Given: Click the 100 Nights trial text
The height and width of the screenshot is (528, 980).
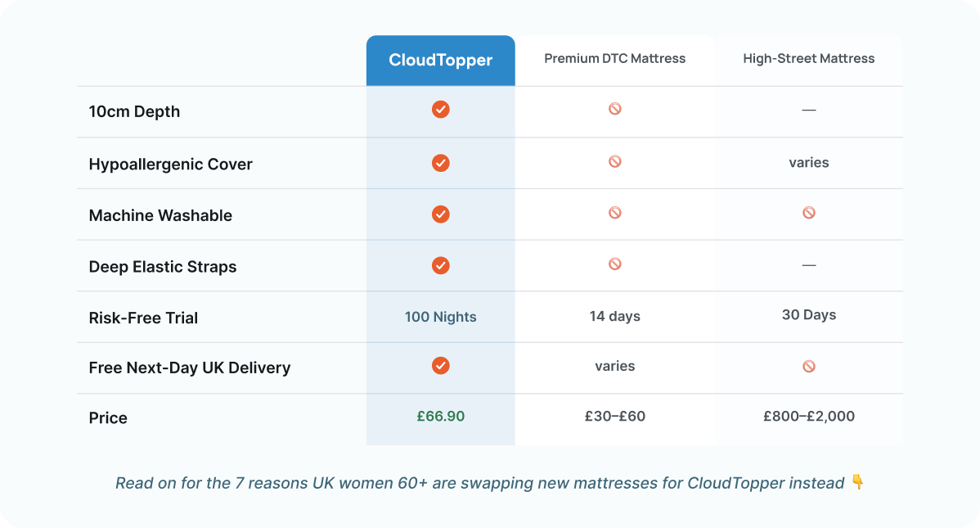Looking at the screenshot, I should pyautogui.click(x=441, y=317).
